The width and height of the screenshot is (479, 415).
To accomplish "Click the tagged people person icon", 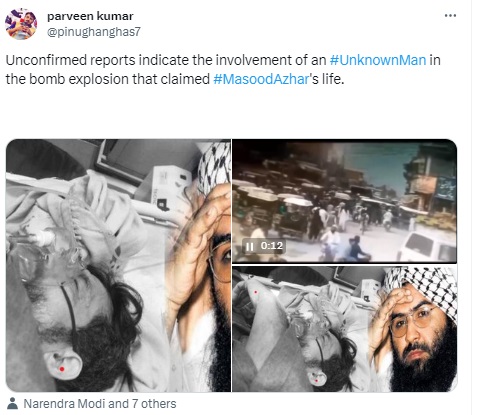I will (x=13, y=403).
